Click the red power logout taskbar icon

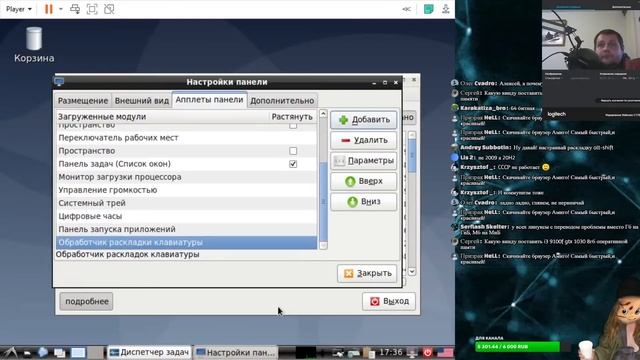(x=428, y=352)
